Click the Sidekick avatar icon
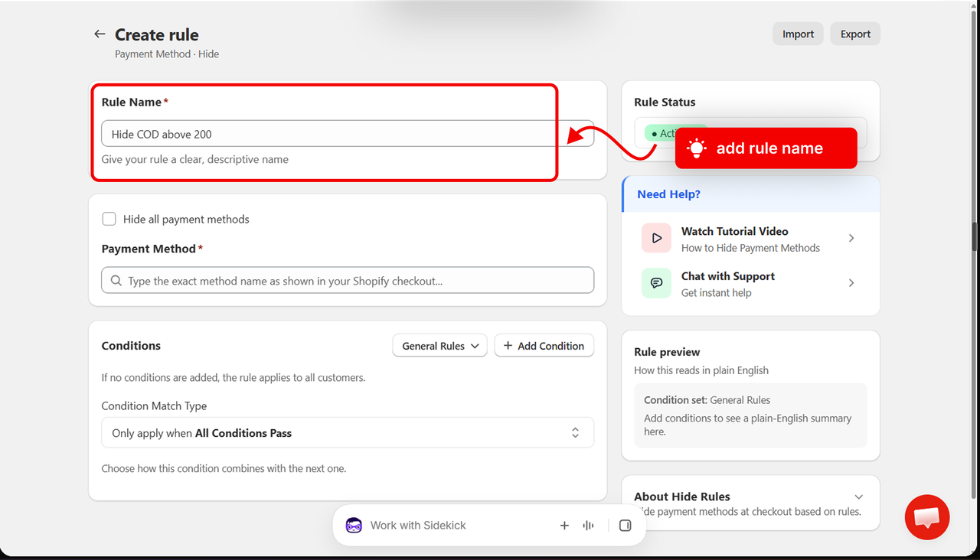Viewport: 980px width, 560px height. (x=354, y=526)
